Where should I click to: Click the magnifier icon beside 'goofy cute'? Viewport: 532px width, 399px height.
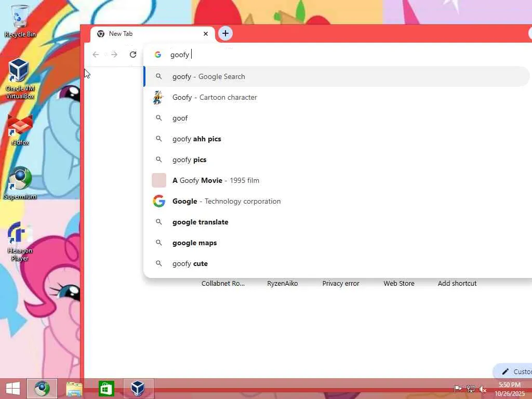coord(159,263)
